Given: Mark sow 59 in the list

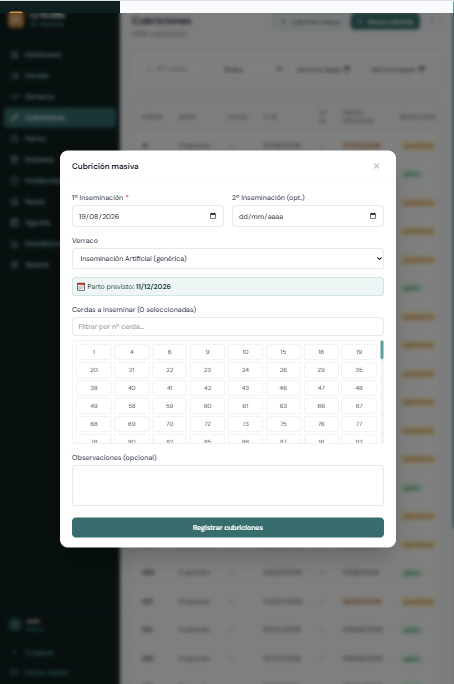Looking at the screenshot, I should click(x=170, y=406).
